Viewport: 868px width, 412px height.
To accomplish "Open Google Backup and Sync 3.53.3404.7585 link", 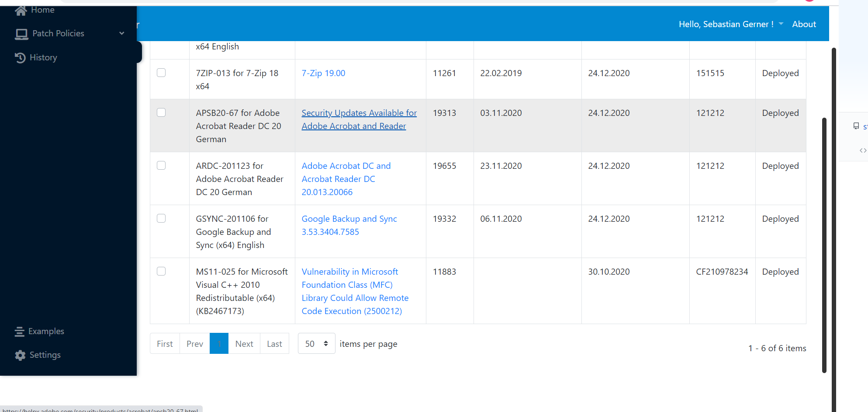I will [349, 225].
